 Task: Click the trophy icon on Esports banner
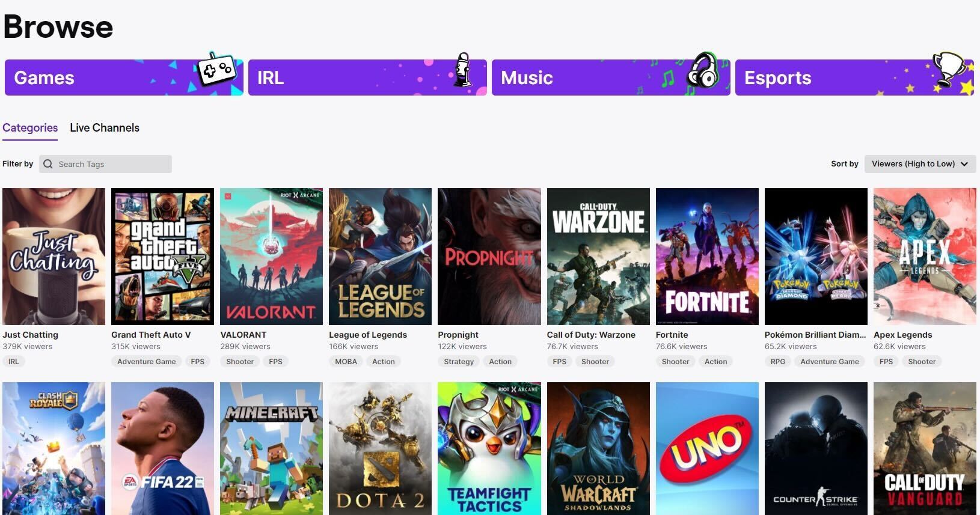(949, 70)
